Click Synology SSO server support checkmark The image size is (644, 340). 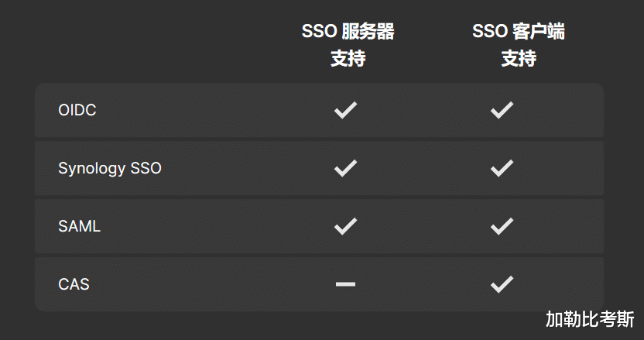click(345, 168)
